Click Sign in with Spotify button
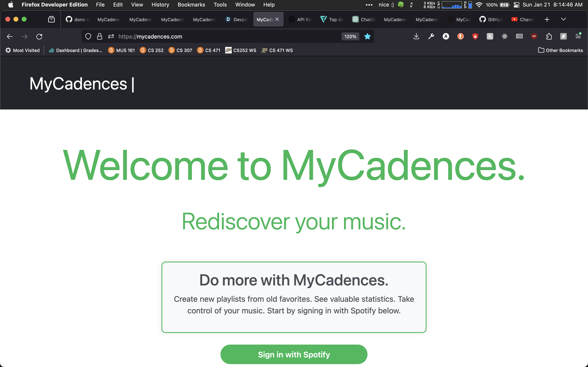588x367 pixels. (x=294, y=354)
